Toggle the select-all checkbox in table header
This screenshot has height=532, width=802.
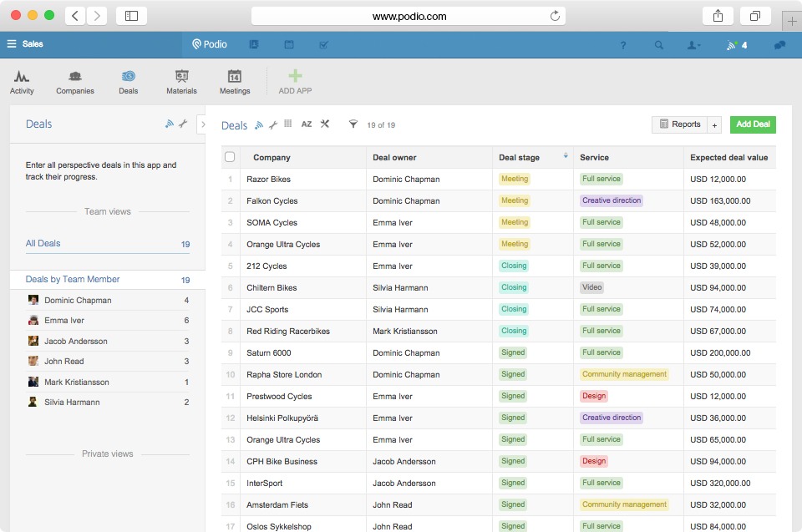point(231,157)
